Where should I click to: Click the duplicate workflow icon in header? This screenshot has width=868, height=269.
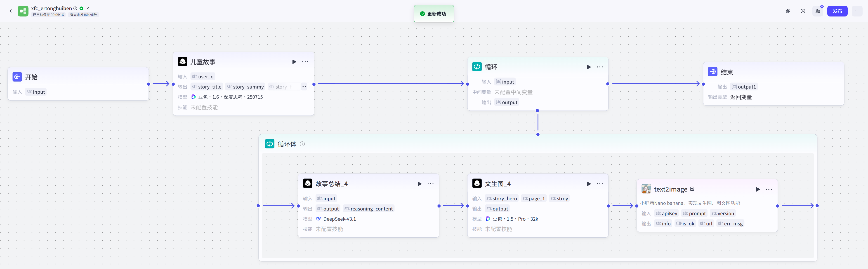pos(788,11)
